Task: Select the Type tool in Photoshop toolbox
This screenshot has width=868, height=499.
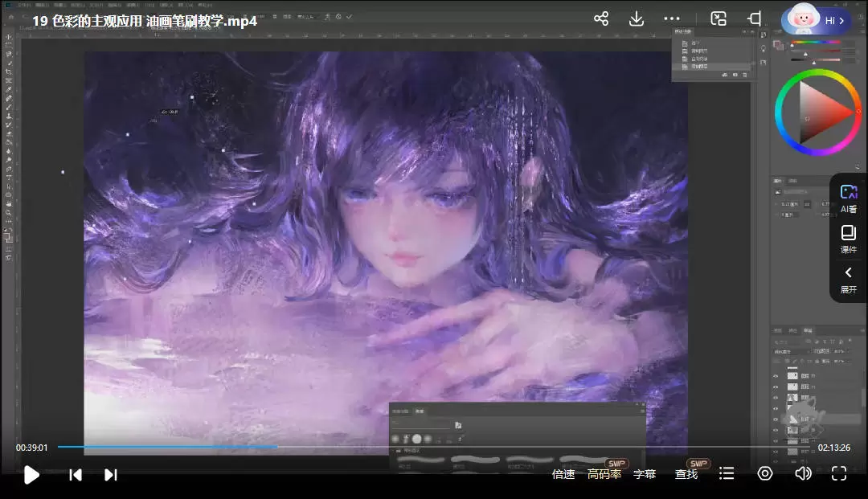Action: [9, 178]
